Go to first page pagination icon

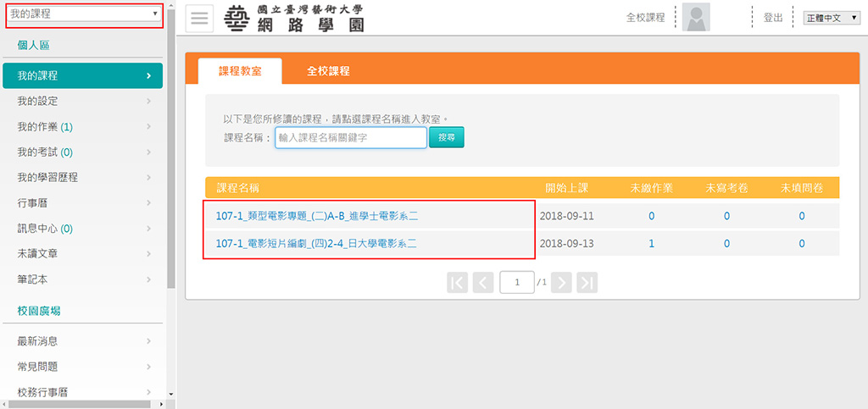tap(458, 282)
